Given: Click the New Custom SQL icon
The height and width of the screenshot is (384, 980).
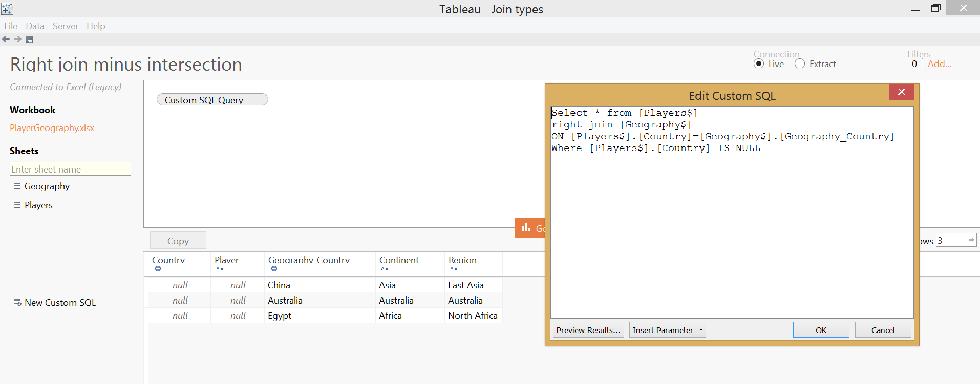Looking at the screenshot, I should tap(17, 303).
